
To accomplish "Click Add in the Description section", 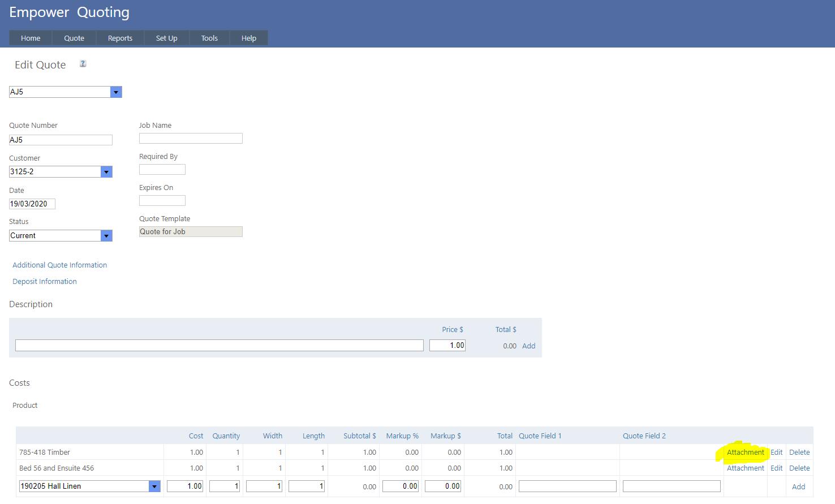I will (x=528, y=346).
